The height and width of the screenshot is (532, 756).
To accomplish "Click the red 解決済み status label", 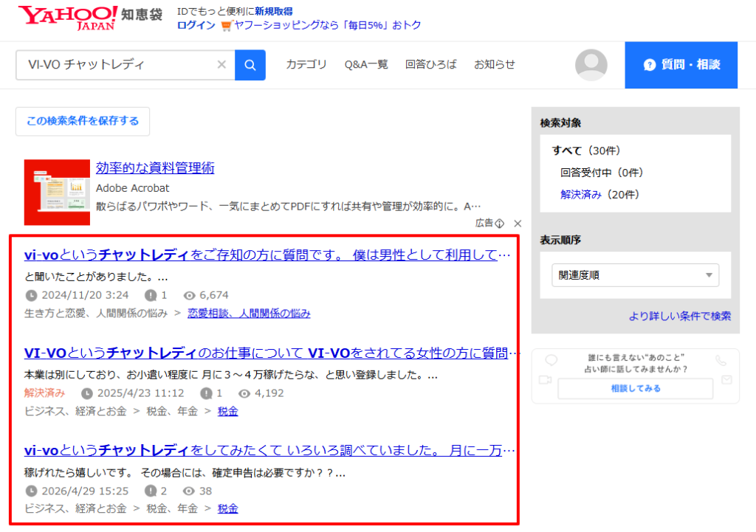I will (x=44, y=393).
